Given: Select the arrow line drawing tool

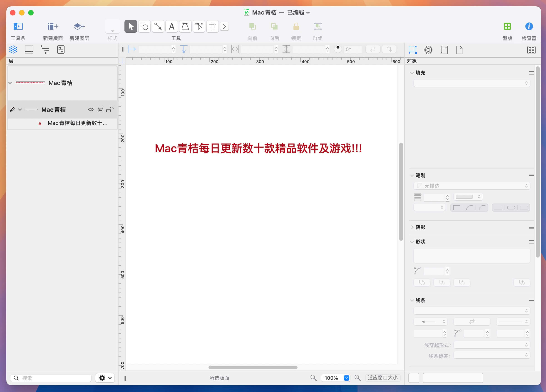Looking at the screenshot, I should [x=158, y=27].
